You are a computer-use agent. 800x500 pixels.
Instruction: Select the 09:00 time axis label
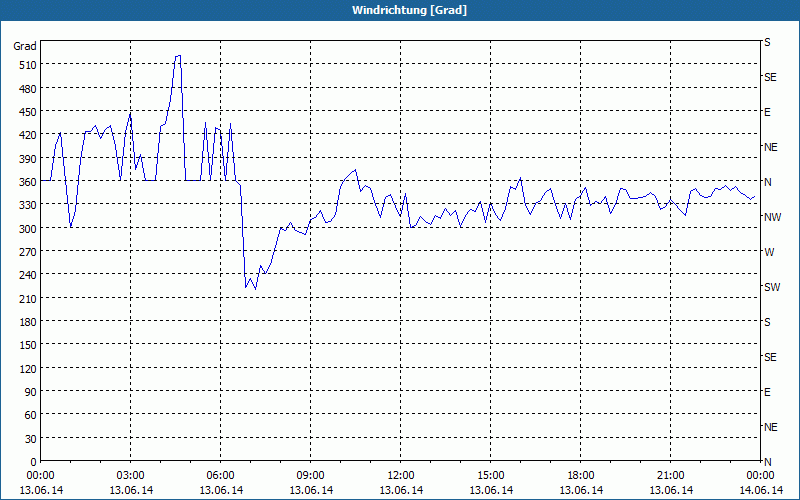[x=310, y=476]
